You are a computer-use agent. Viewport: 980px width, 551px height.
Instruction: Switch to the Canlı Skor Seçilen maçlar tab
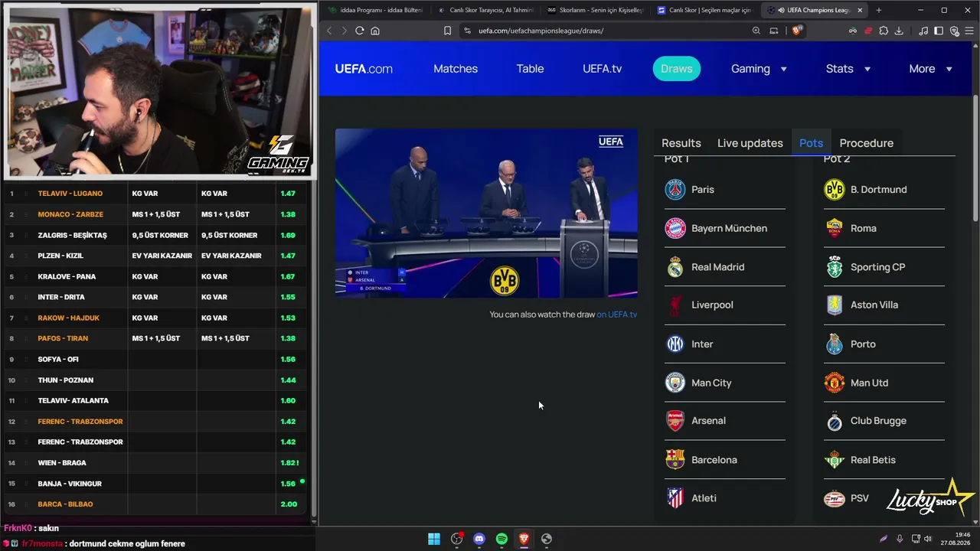tap(705, 10)
